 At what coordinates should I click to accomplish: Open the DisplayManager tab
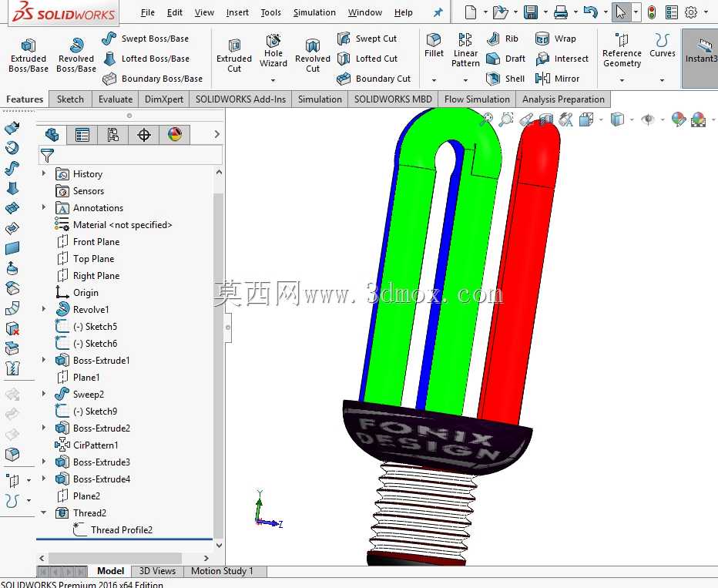[175, 135]
